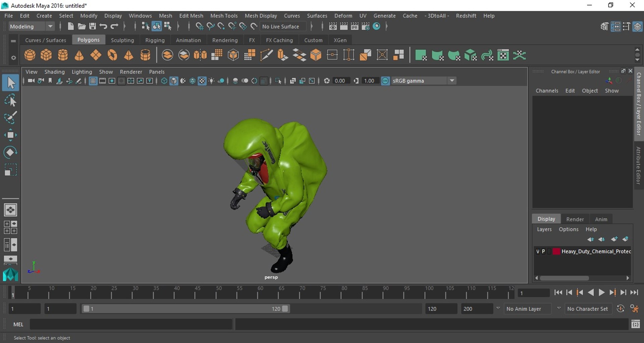Viewport: 644px width, 343px height.
Task: Open the Mesh Tools menu
Action: pyautogui.click(x=224, y=16)
